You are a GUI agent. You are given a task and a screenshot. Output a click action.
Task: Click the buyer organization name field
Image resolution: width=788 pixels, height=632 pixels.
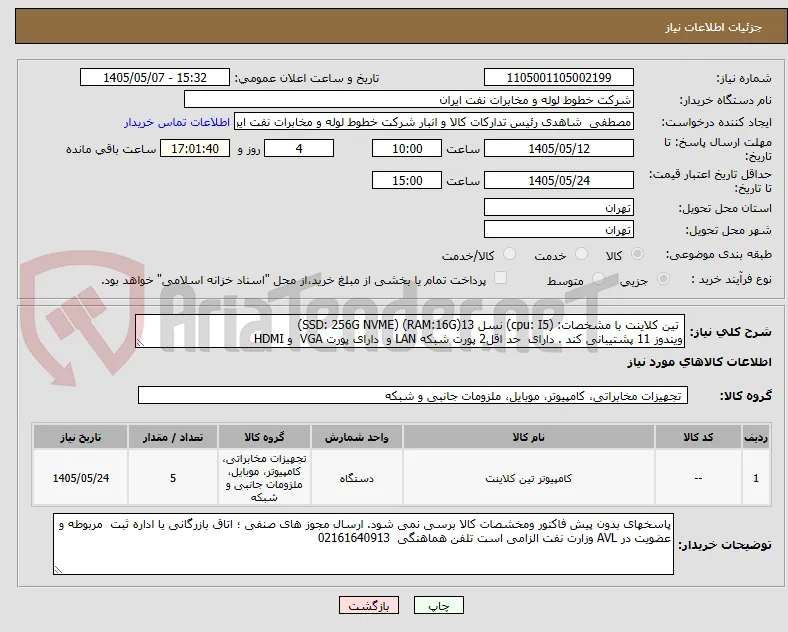[x=409, y=99]
